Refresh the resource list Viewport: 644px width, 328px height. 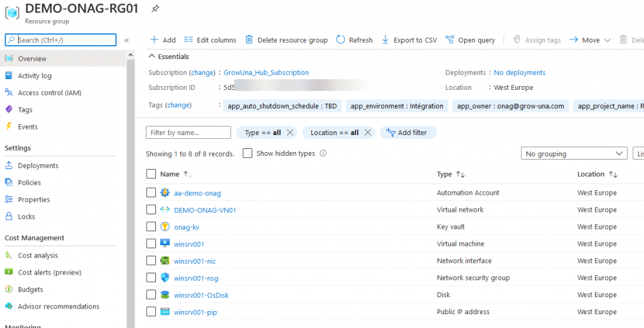tap(355, 40)
